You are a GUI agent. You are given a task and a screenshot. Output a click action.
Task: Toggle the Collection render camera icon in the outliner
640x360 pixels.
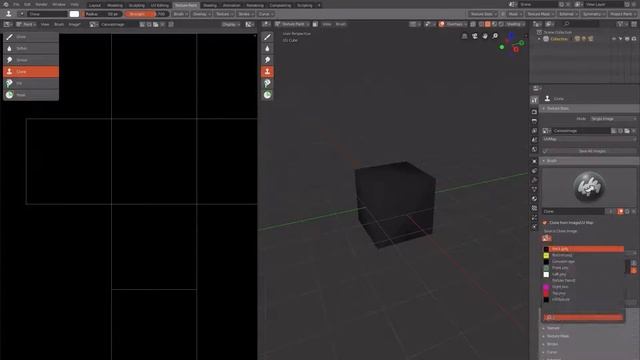click(x=634, y=39)
